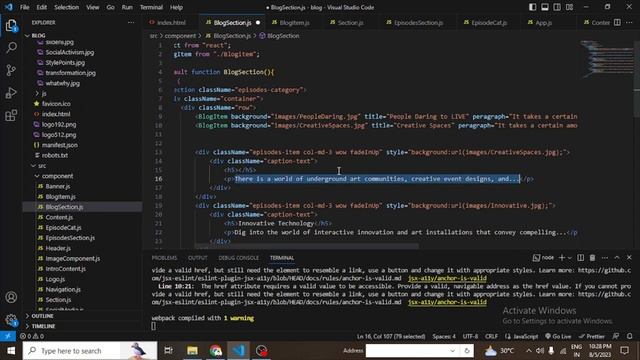Change CRLF end of line sequence
This screenshot has width=640, height=360.
[x=491, y=336]
